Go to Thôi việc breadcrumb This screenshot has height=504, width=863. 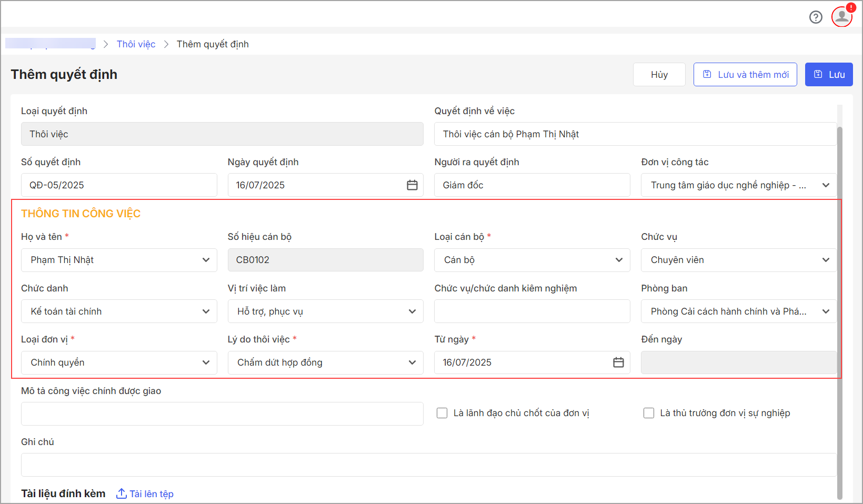tap(136, 44)
